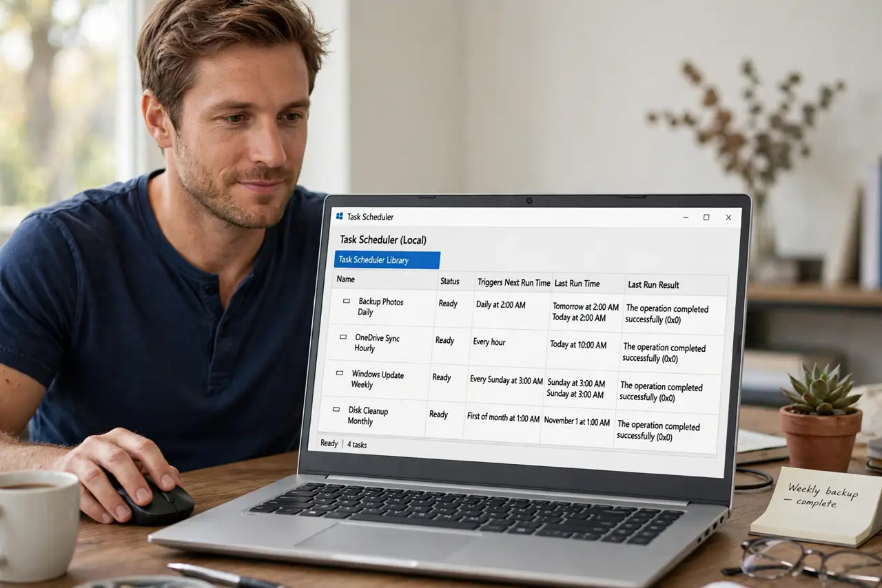882x588 pixels.
Task: Click the 'Every hour' trigger cell
Action: tap(489, 342)
